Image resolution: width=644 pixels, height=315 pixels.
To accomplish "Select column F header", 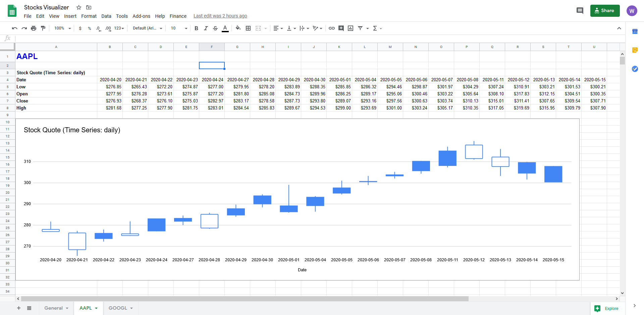I will coord(212,47).
